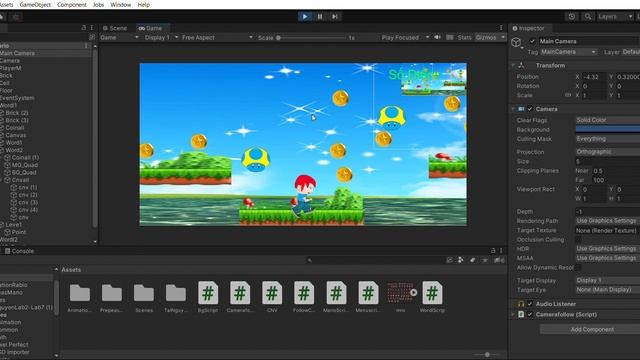The height and width of the screenshot is (360, 640).
Task: Click the Step frame button
Action: point(335,17)
